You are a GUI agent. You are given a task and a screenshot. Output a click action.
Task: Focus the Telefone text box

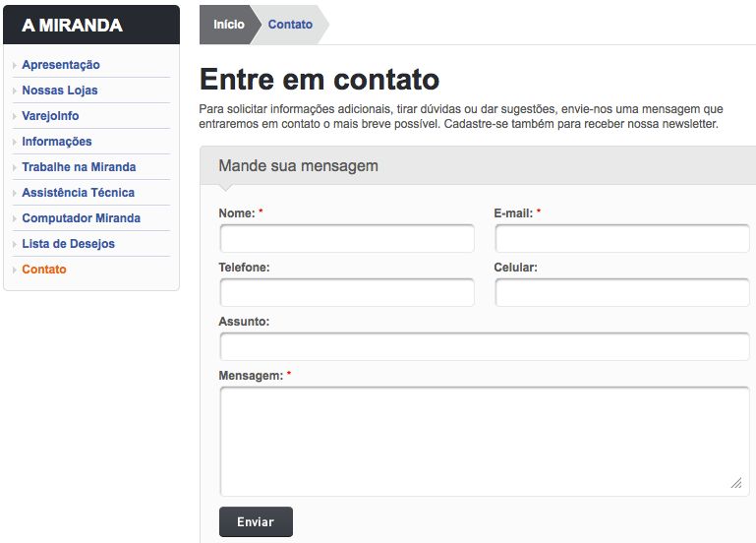(x=346, y=293)
